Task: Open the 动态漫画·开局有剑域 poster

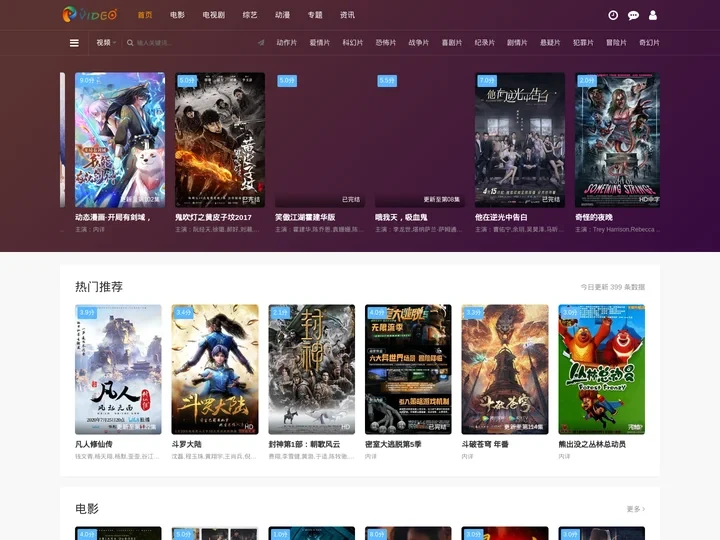Action: point(120,140)
